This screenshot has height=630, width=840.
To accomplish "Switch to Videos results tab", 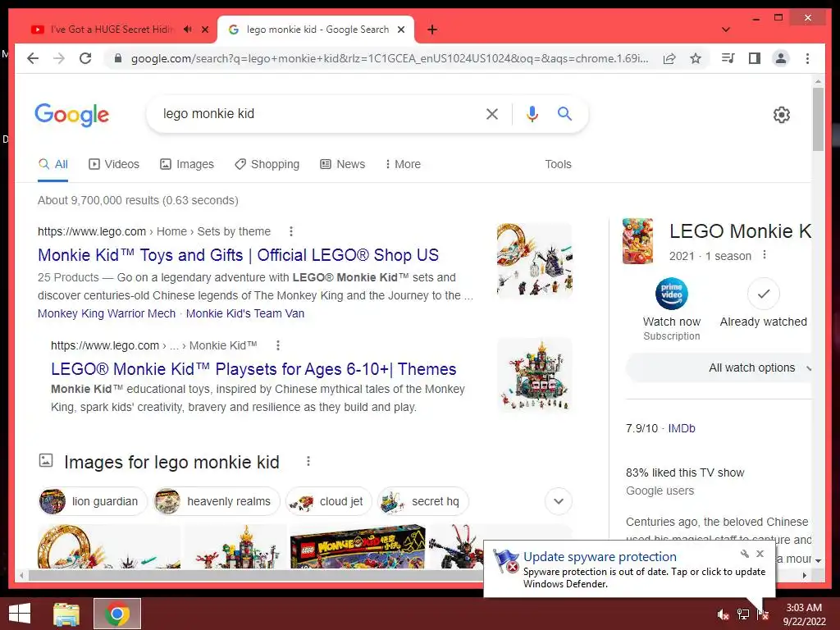I will pos(113,164).
